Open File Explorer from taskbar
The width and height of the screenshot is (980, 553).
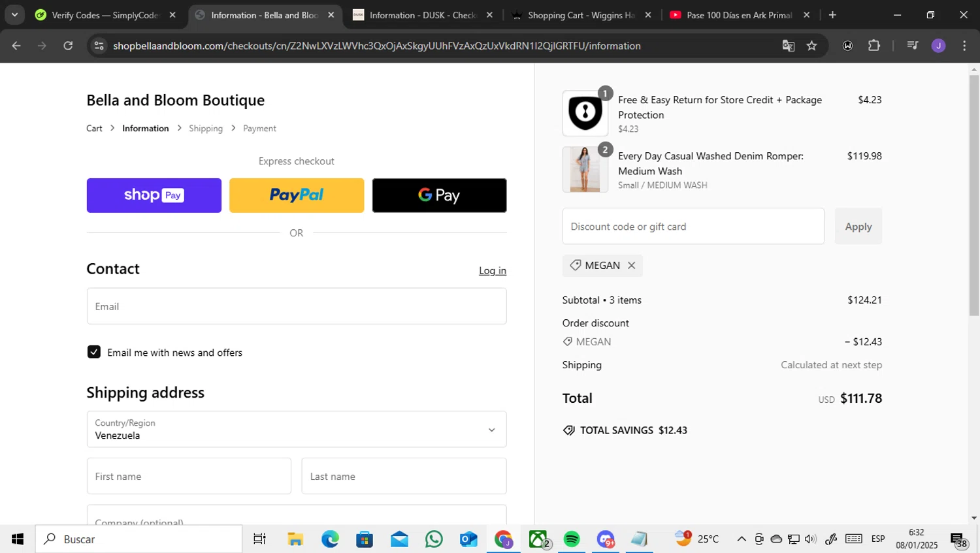tap(295, 539)
